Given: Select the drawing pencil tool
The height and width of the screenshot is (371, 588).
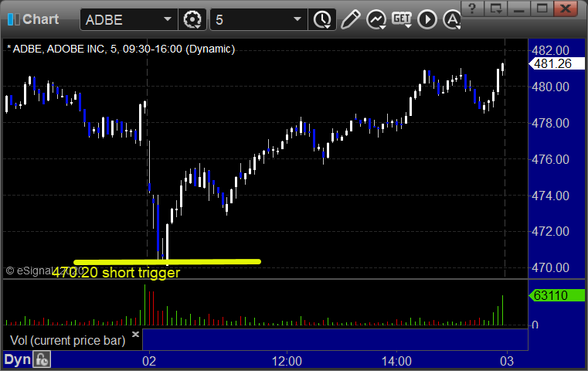Looking at the screenshot, I should (x=350, y=19).
